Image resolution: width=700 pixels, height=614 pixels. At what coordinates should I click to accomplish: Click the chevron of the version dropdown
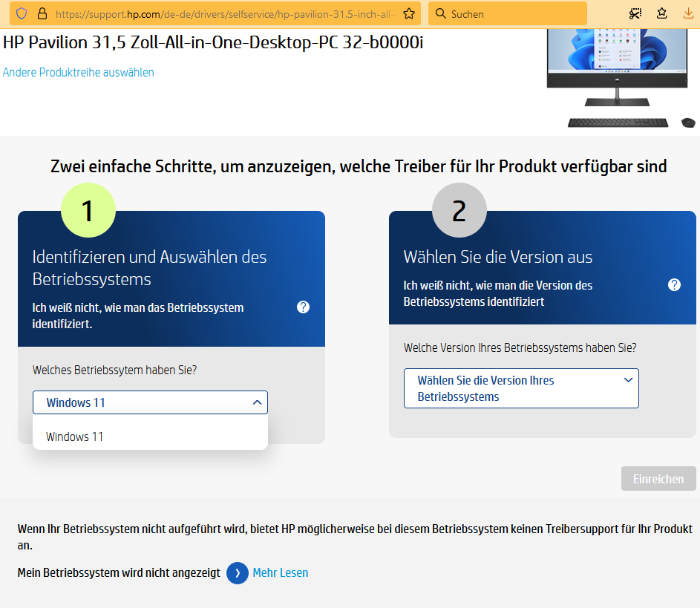(x=628, y=380)
